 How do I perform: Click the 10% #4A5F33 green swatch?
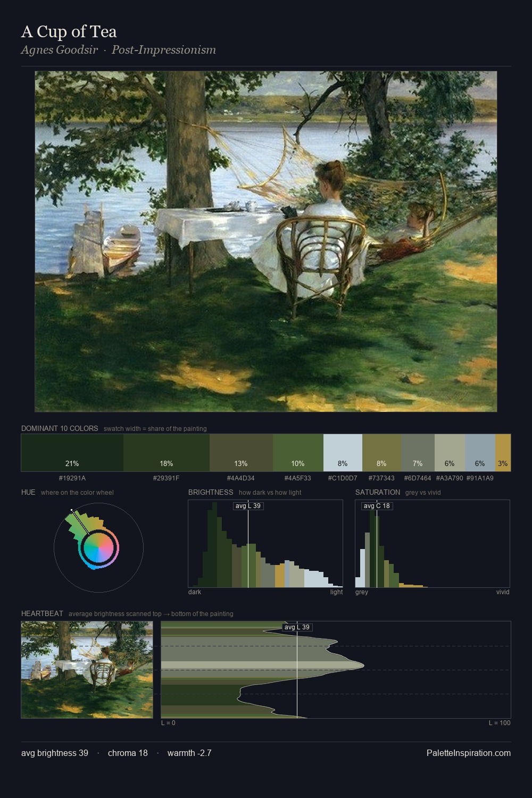pos(298,453)
